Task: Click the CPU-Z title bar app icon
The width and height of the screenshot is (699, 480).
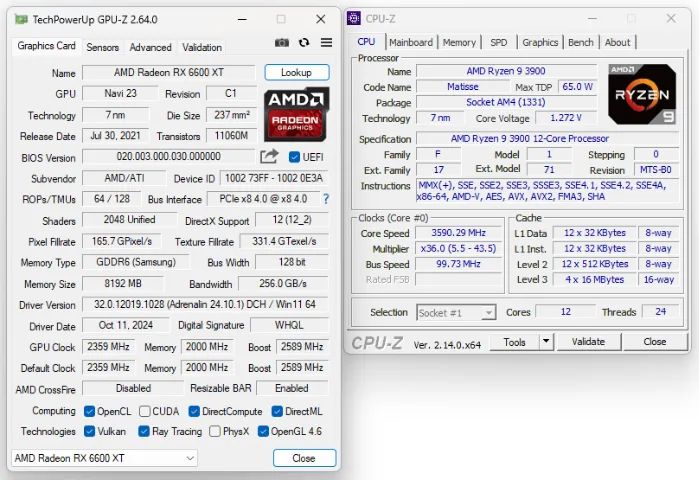Action: (354, 18)
